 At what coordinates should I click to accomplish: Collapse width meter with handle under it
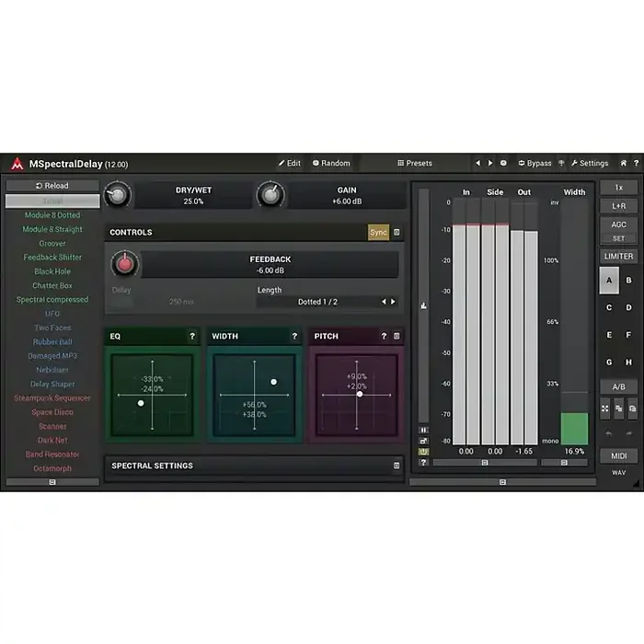[x=564, y=463]
